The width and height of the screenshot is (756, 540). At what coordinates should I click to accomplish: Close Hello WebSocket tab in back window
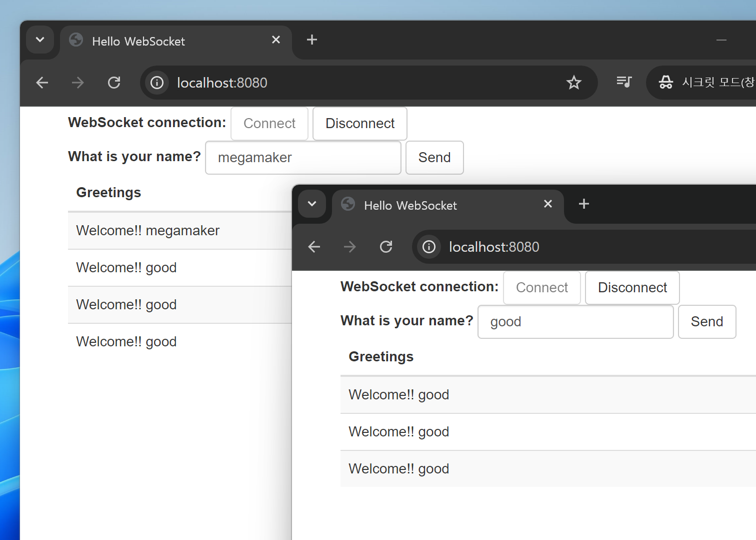pos(276,40)
